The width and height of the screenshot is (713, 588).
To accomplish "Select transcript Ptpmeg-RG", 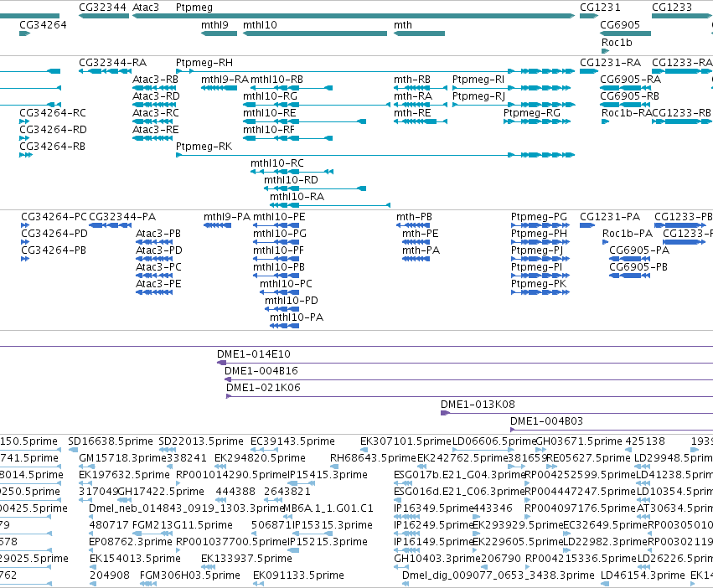I will point(537,121).
